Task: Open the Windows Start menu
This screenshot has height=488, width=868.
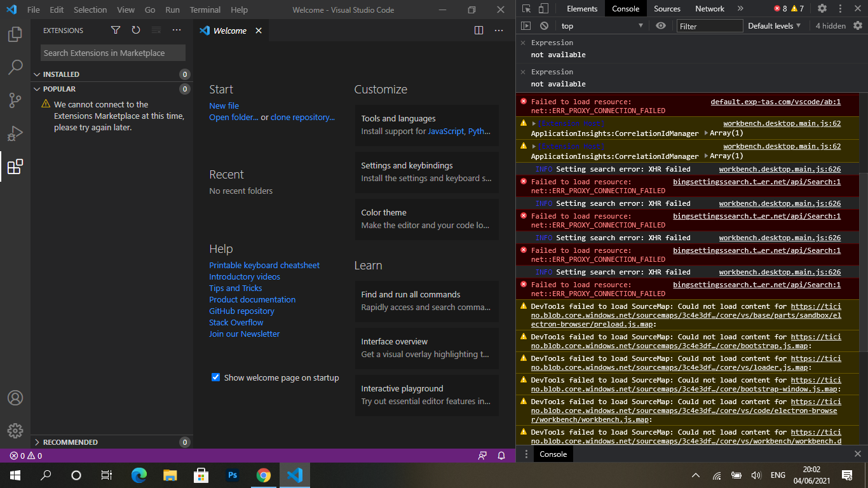Action: click(x=15, y=475)
